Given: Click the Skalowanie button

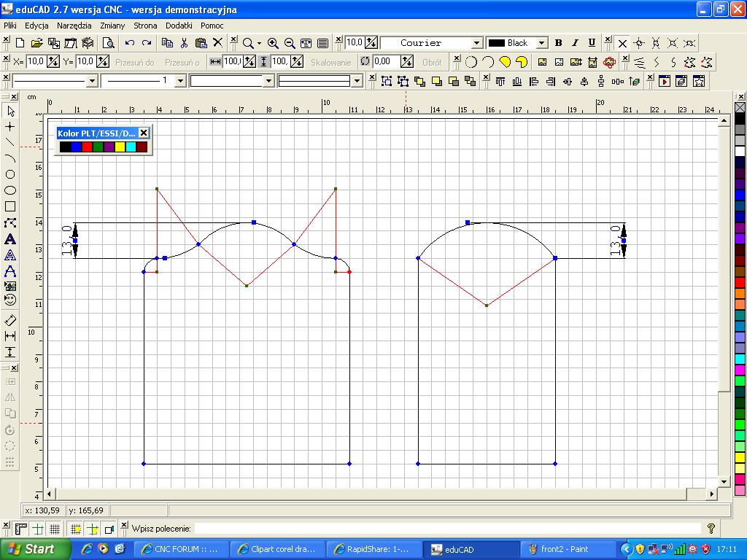Looking at the screenshot, I should click(x=331, y=63).
